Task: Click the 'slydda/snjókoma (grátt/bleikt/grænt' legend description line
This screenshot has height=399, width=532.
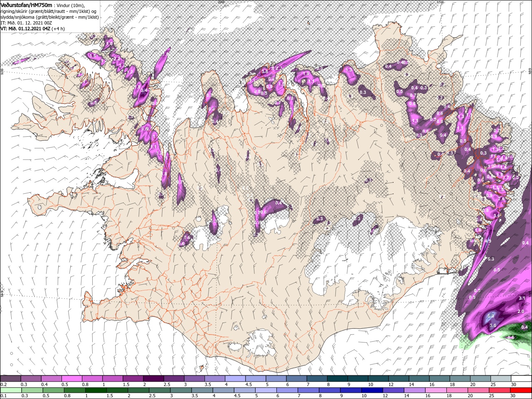Action: tap(49, 17)
